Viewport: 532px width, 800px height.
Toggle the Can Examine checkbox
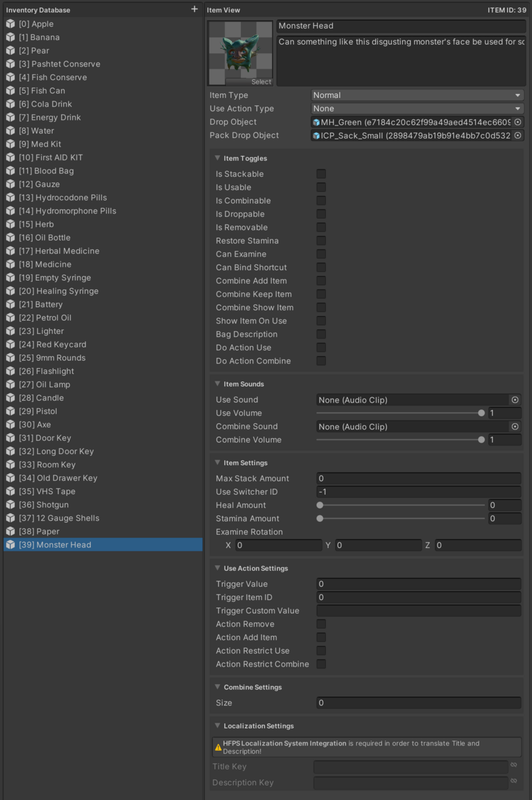coord(321,254)
